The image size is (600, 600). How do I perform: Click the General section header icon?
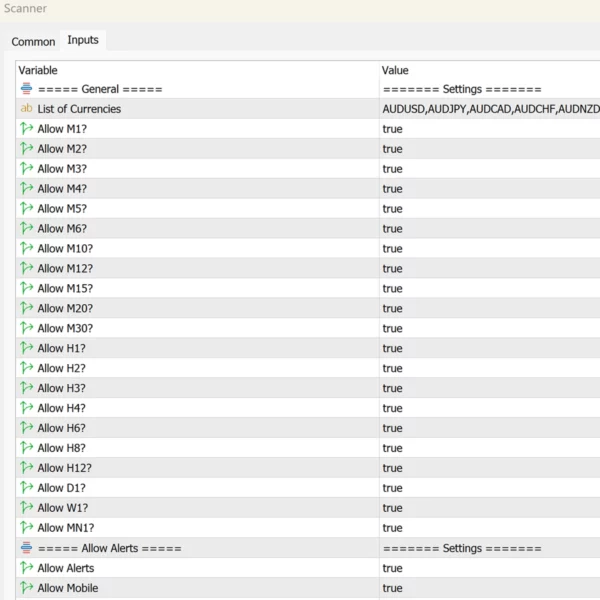click(x=27, y=89)
